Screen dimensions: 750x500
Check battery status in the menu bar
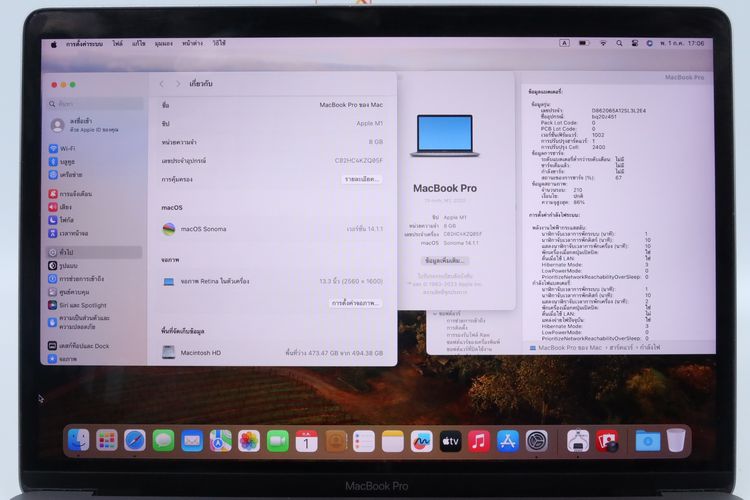pos(584,43)
